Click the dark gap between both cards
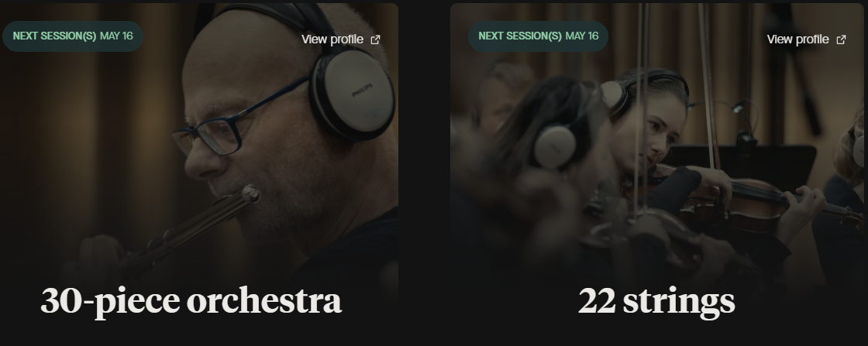 coord(424,171)
